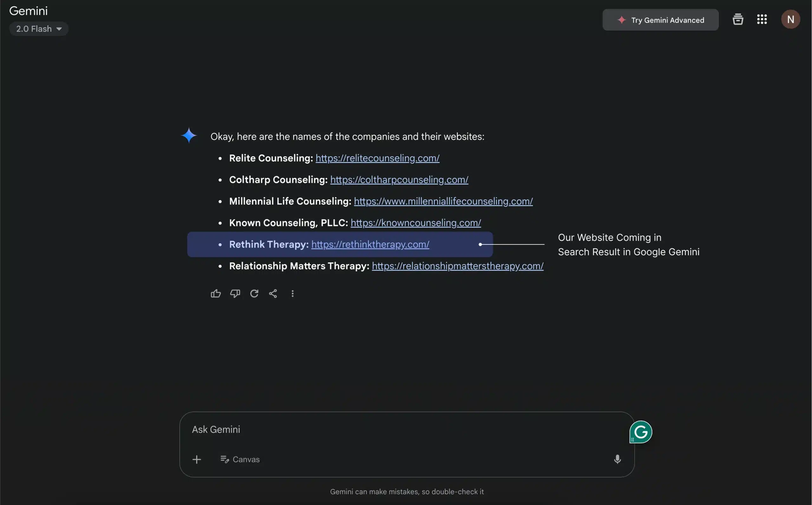Open the N account avatar
The width and height of the screenshot is (812, 505).
point(790,19)
